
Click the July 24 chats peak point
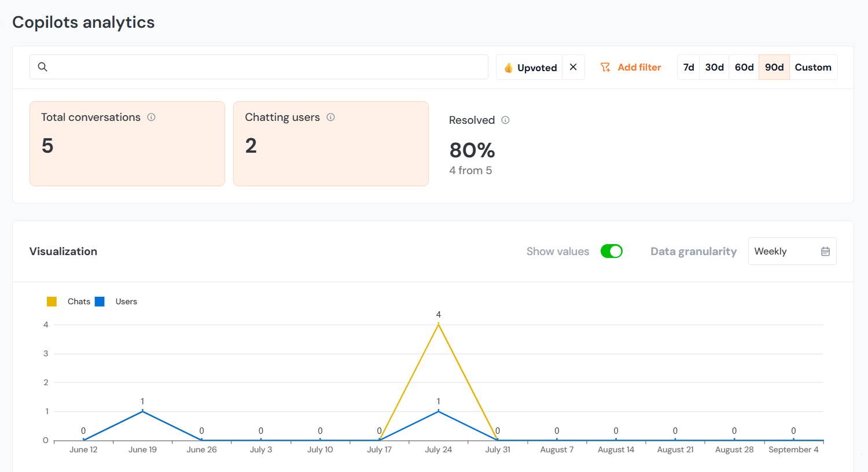pos(439,325)
